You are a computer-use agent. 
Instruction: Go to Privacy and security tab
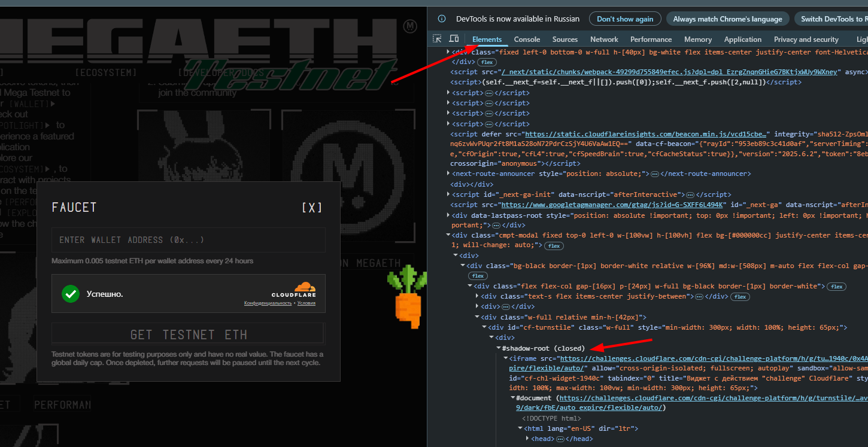(x=806, y=39)
